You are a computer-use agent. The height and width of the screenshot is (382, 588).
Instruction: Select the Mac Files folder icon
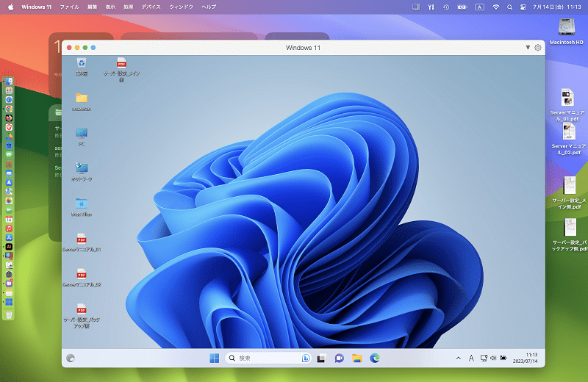pos(82,207)
